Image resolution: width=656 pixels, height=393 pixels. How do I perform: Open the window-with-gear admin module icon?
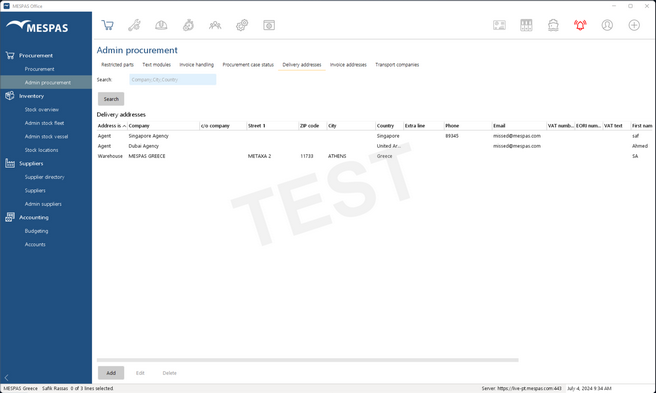coord(269,26)
